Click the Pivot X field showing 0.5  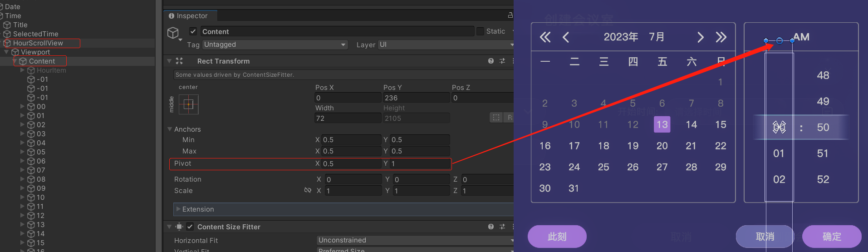pos(352,163)
